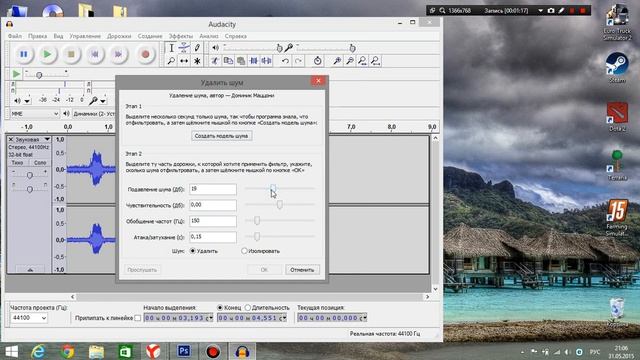Open the playback meter dropdown arrow

click(x=27, y=100)
